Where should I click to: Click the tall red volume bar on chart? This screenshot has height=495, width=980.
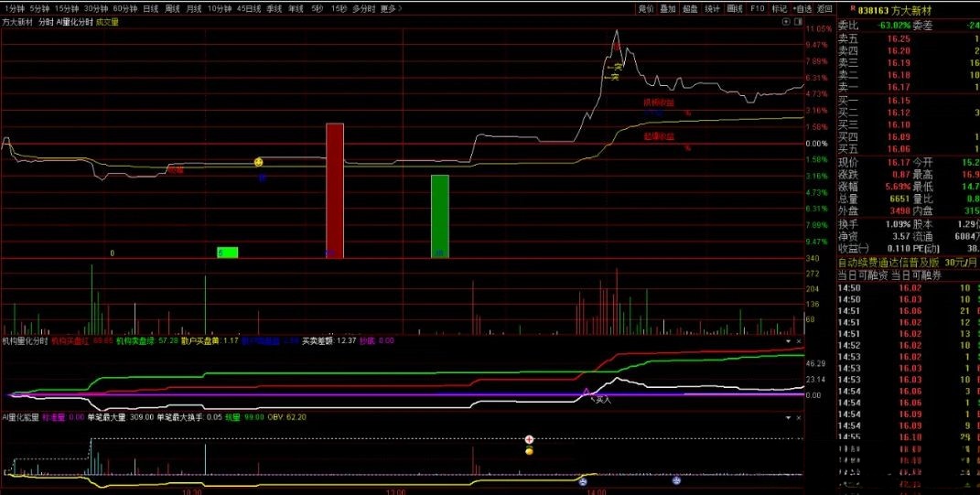(335, 190)
